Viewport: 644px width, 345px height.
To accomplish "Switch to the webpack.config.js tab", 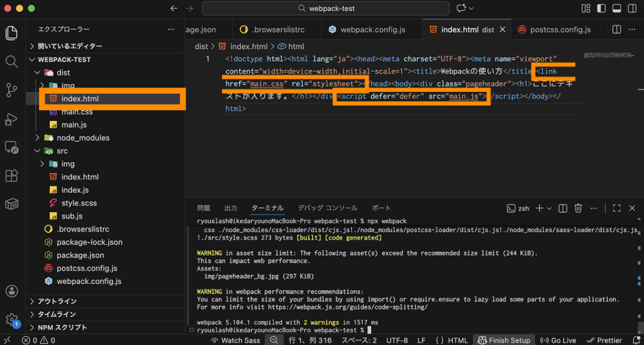I will [372, 30].
